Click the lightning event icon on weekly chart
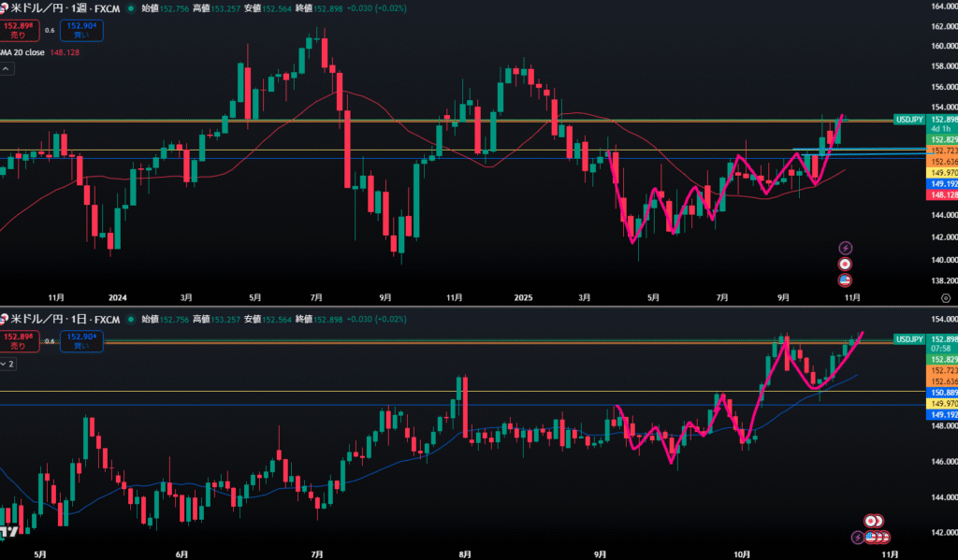Viewport: 958px width, 560px height. [x=846, y=248]
